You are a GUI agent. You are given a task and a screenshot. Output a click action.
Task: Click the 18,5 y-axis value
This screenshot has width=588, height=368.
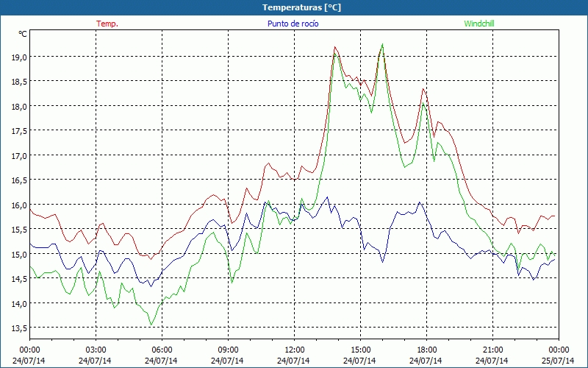click(x=20, y=82)
